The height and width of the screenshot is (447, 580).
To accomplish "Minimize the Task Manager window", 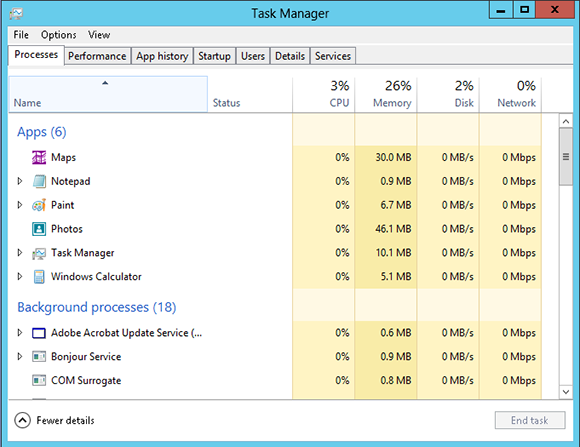I will coord(501,10).
